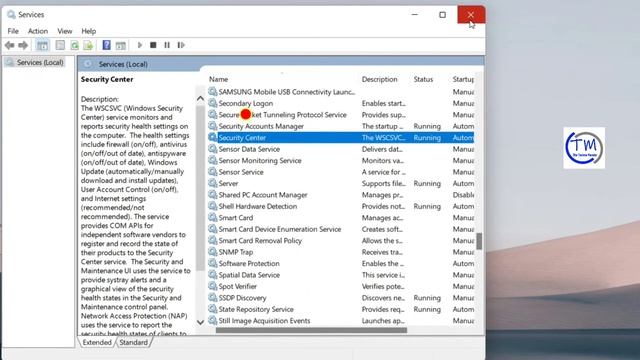This screenshot has height=360, width=640.
Task: Switch to the Standard tab
Action: [x=133, y=342]
